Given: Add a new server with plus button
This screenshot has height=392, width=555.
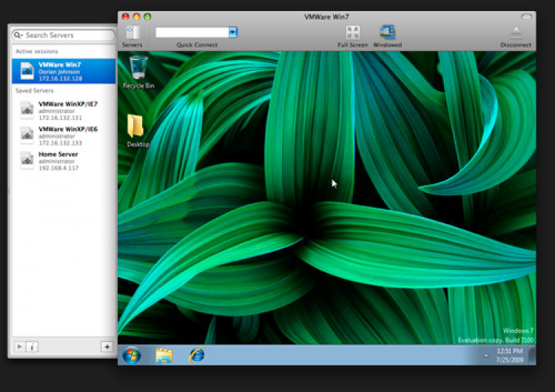Looking at the screenshot, I should click(x=107, y=346).
